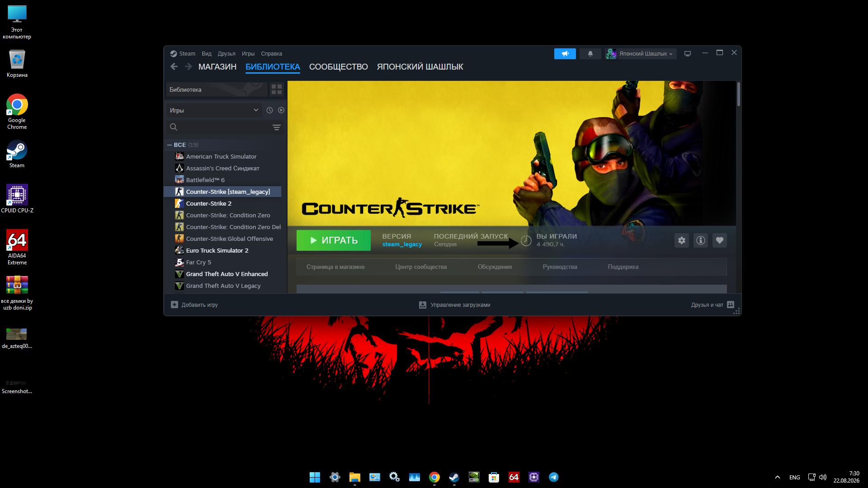868x488 pixels.
Task: Open the Друзья menu
Action: (x=226, y=54)
